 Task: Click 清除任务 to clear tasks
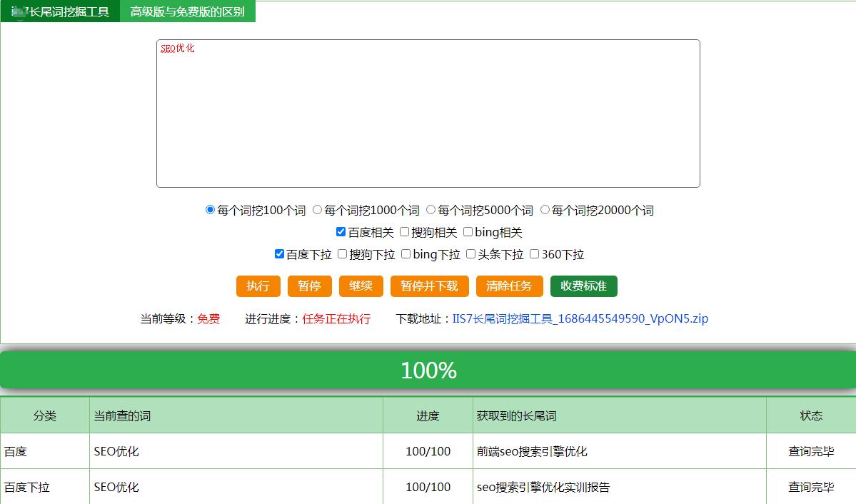pos(509,286)
